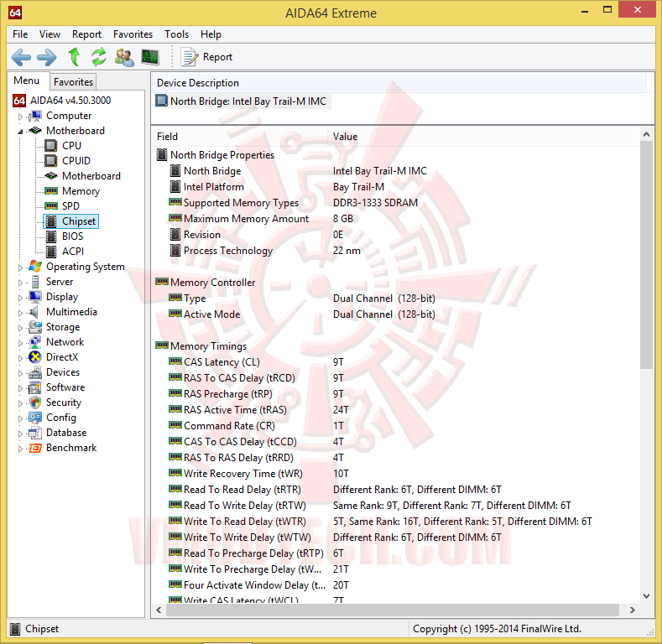The height and width of the screenshot is (644, 662).
Task: Select the CPU item icon
Action: click(51, 146)
